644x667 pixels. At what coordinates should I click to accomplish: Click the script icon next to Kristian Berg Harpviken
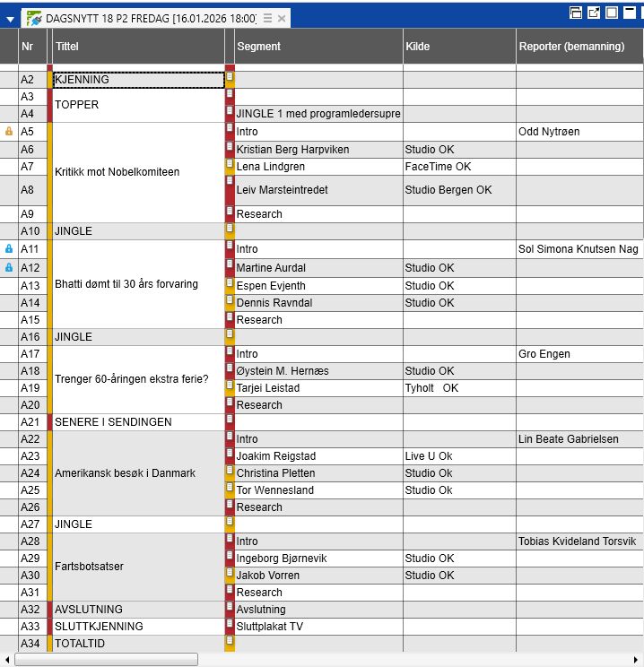click(230, 149)
